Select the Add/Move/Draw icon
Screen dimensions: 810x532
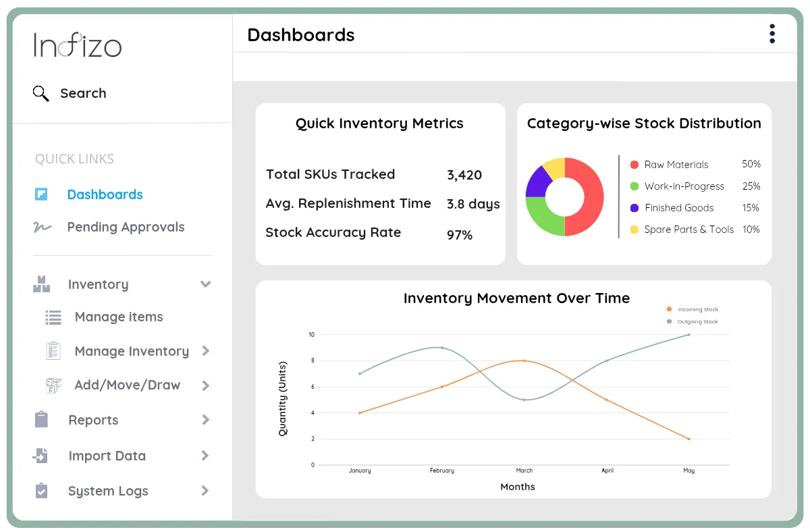tap(53, 385)
